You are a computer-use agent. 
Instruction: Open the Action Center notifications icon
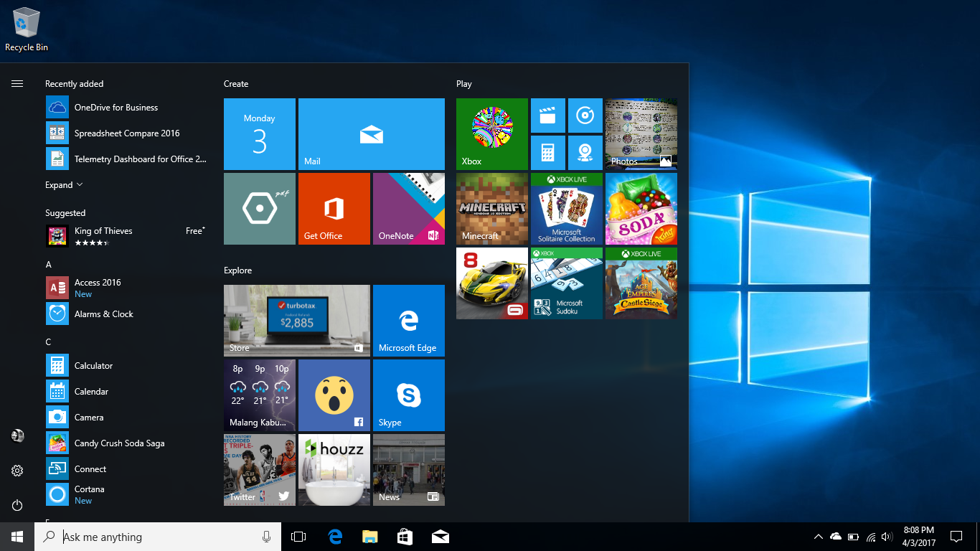[956, 537]
